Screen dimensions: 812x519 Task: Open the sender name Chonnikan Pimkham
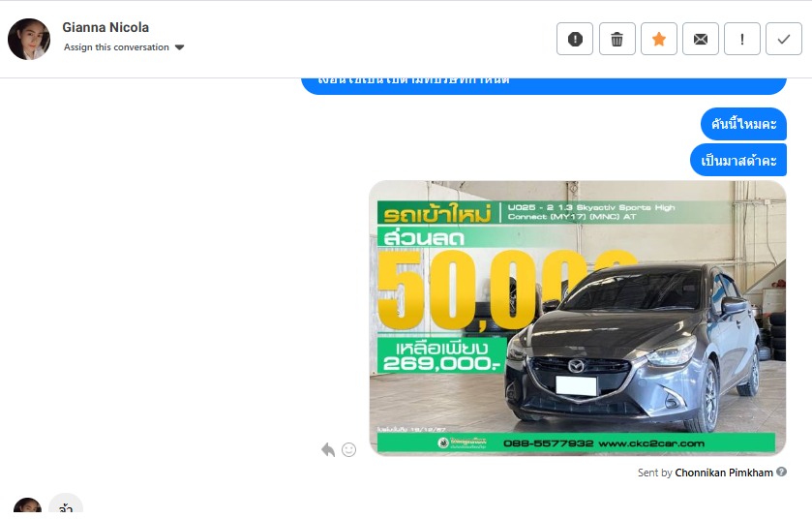pos(724,473)
